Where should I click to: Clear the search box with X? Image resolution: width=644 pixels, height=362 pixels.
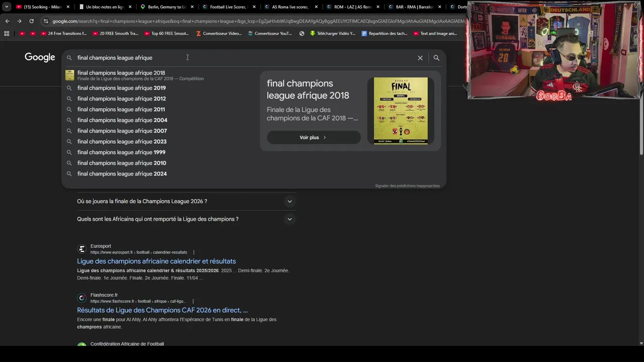click(420, 58)
